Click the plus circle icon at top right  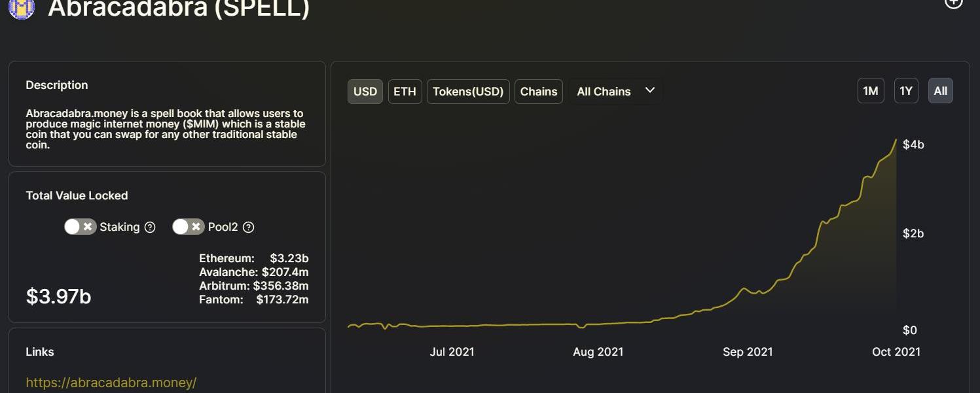954,3
